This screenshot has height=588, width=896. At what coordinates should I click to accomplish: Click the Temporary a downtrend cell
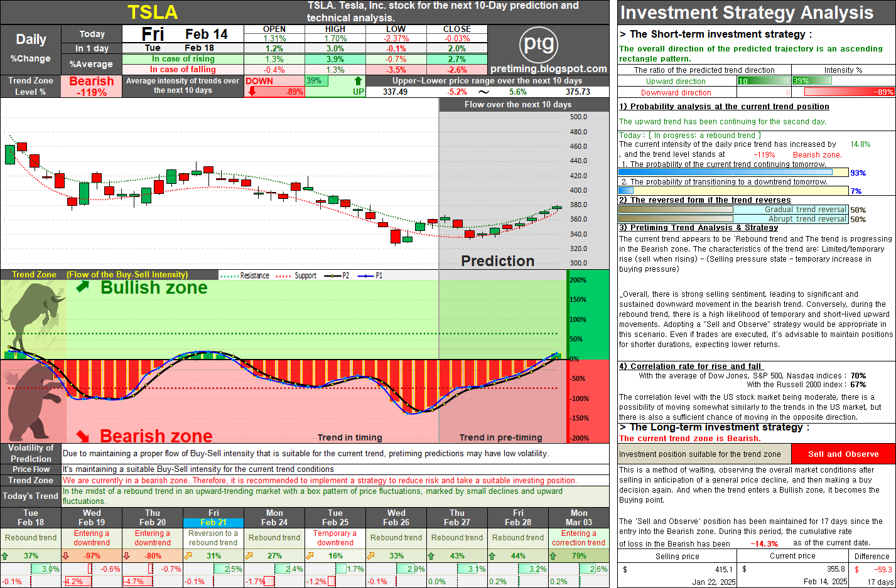[x=335, y=538]
